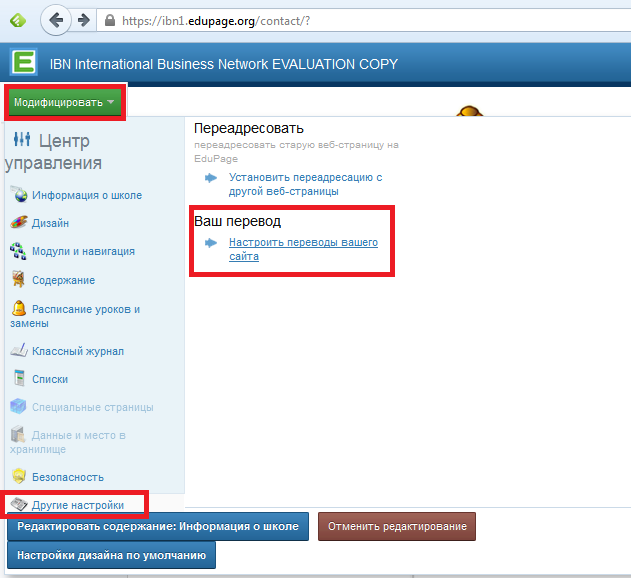Click the URL address bar field
The image size is (631, 578).
tap(364, 20)
